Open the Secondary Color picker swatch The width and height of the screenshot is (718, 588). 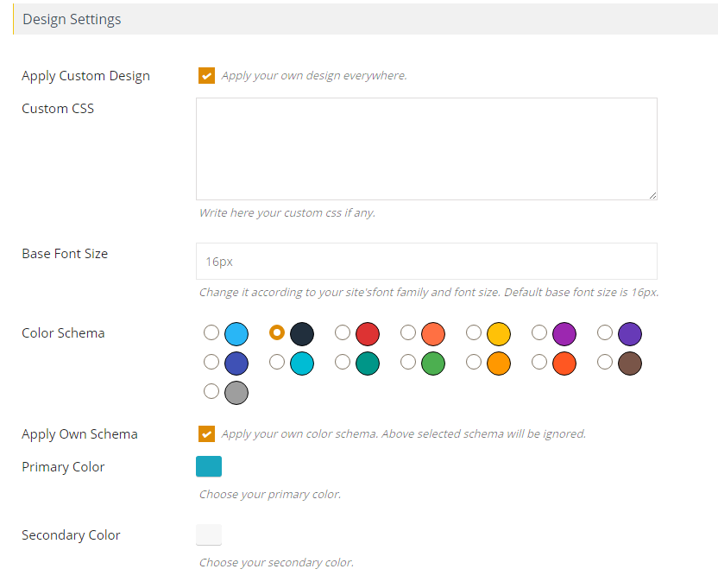tap(209, 534)
